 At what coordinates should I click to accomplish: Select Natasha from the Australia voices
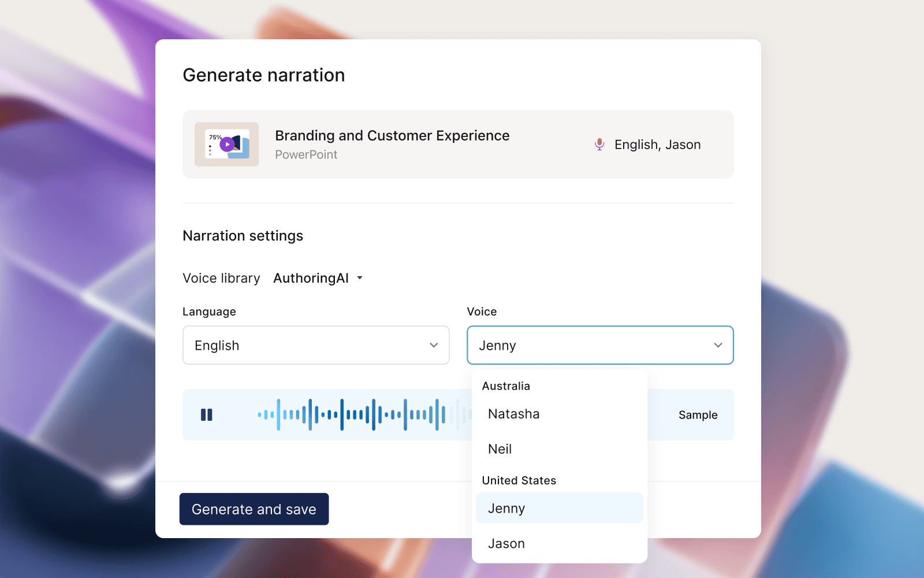559,414
